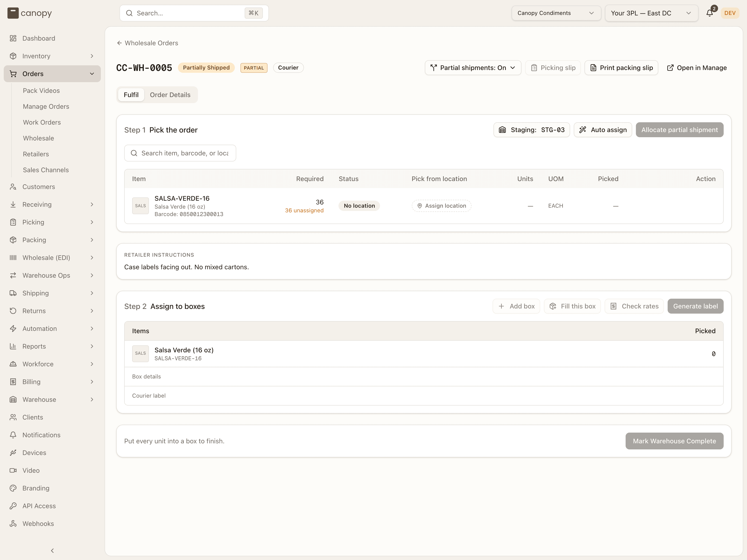
Task: Expand the Inventory sidebar section
Action: (52, 56)
